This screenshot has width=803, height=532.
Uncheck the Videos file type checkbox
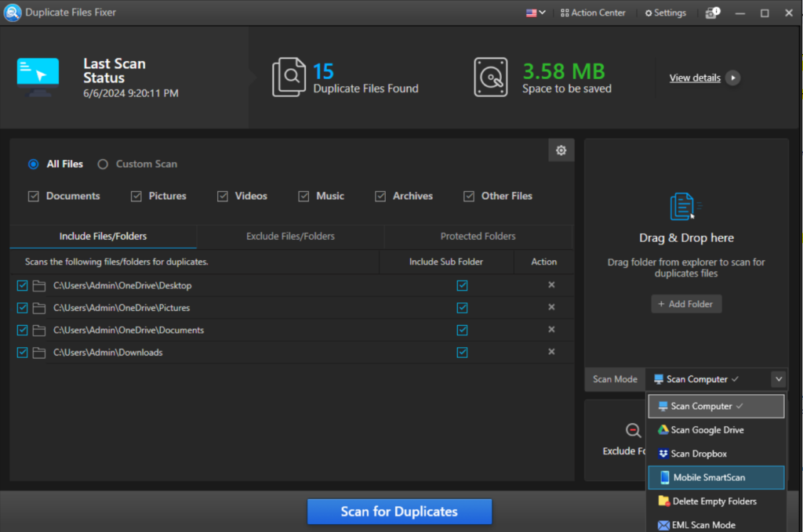point(223,197)
